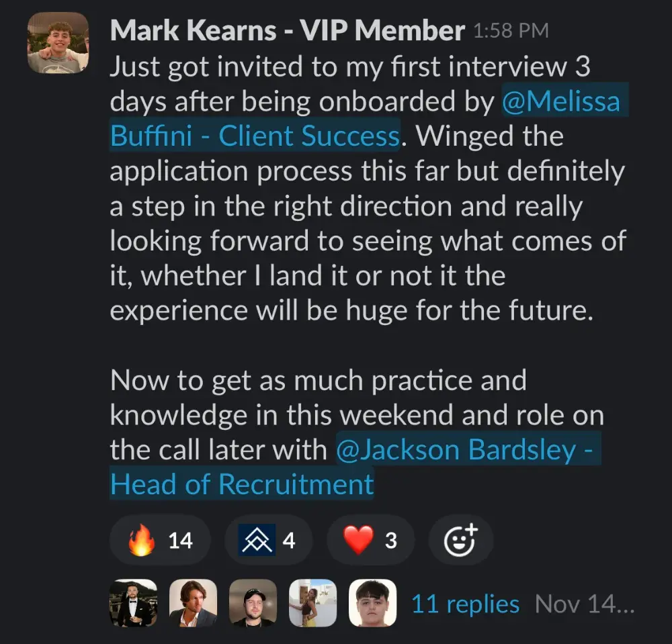Click the Nov 14 last reply date
The width and height of the screenshot is (672, 644).
(584, 604)
